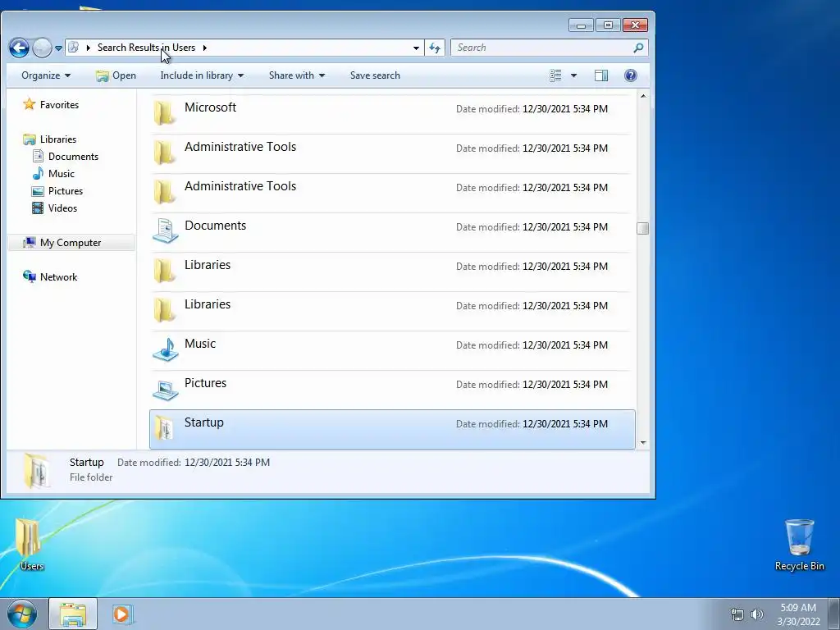This screenshot has width=840, height=630.
Task: Click the network tray icon
Action: coord(737,614)
